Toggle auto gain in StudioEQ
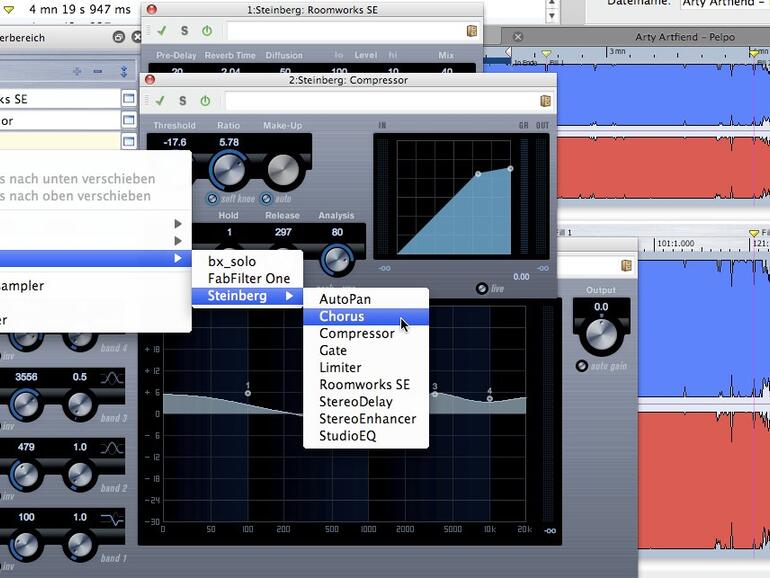The image size is (770, 578). click(x=581, y=366)
